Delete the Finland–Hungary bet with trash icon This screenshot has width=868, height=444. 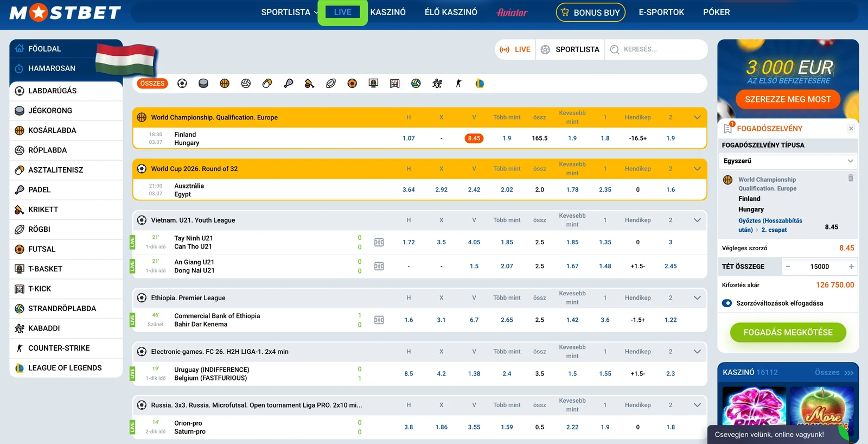pyautogui.click(x=851, y=178)
